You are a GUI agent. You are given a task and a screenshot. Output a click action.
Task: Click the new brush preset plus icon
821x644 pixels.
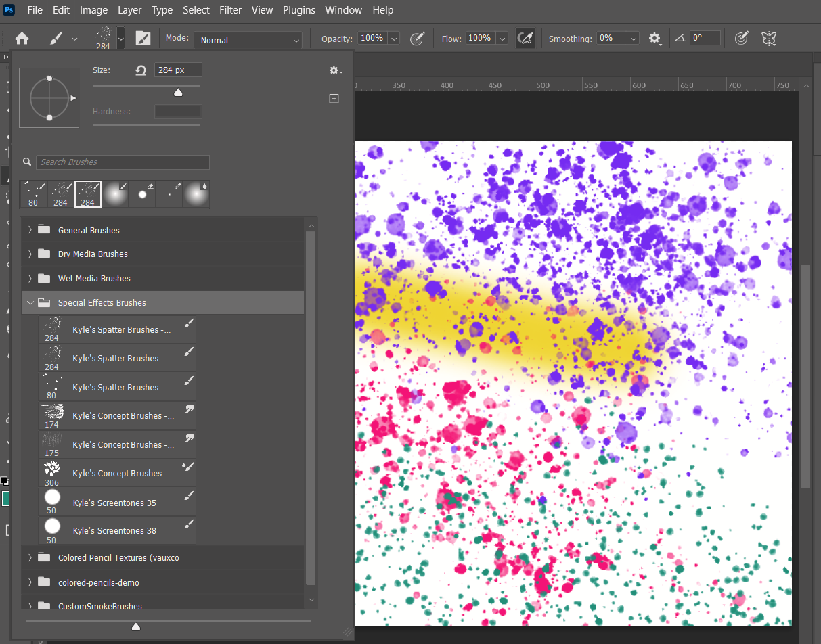[x=334, y=98]
